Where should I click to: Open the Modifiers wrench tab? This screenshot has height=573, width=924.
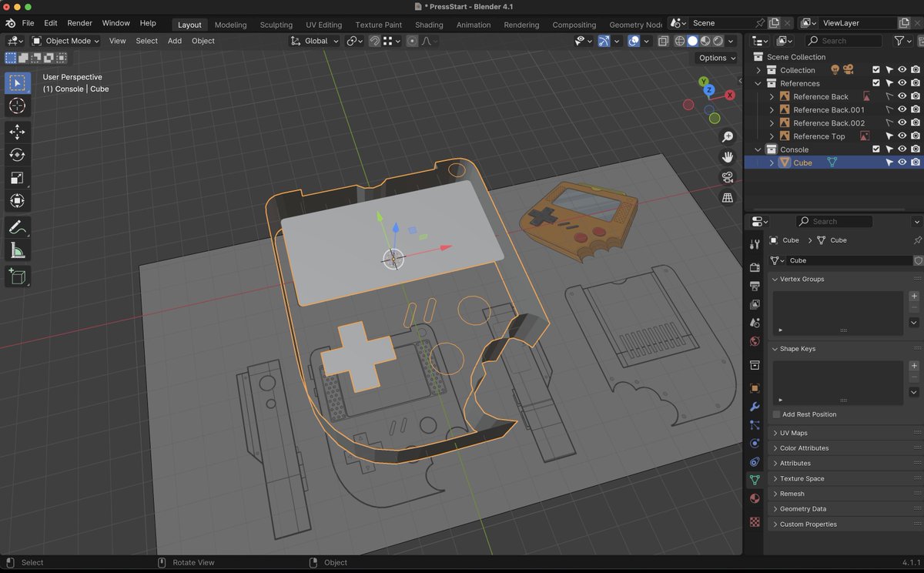pos(755,407)
